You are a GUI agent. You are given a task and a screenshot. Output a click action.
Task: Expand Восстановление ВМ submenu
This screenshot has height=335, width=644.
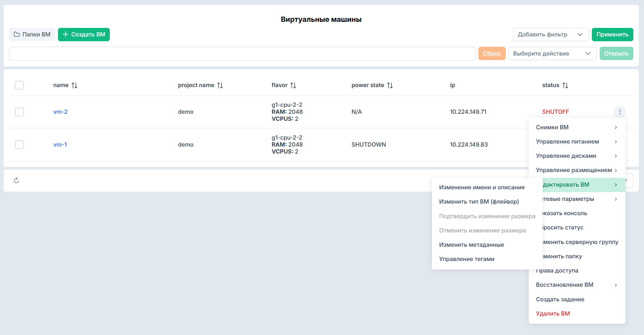pyautogui.click(x=577, y=285)
